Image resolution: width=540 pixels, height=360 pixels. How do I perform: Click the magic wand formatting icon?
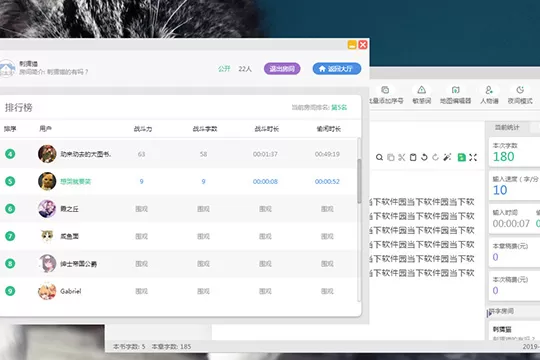(447, 157)
